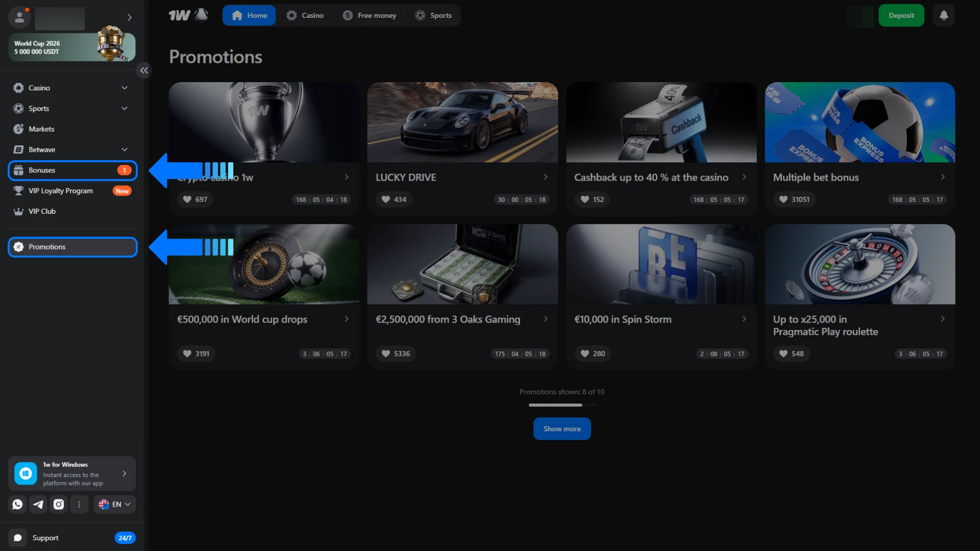Image resolution: width=980 pixels, height=551 pixels.
Task: Open the LUCKY DRIVE car thumbnail
Action: (x=462, y=122)
